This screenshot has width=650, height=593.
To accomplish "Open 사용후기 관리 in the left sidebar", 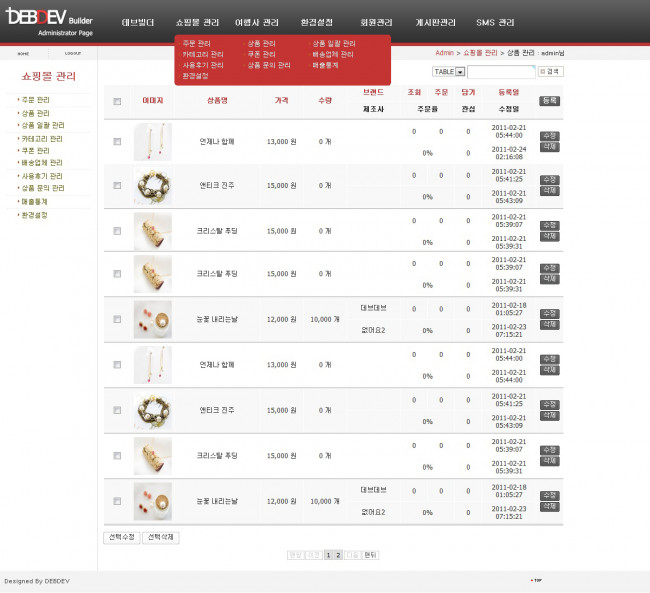I will click(42, 176).
